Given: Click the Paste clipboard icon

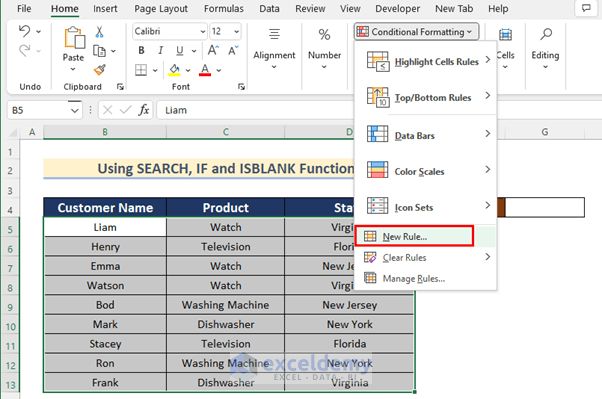Looking at the screenshot, I should [x=74, y=38].
